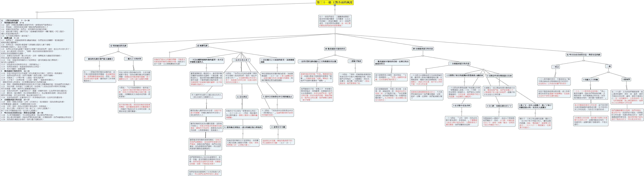The image size is (644, 176).
Task: Select node 一 被囚的先鋒打發門徒去激動王
Action: [x=99, y=59]
